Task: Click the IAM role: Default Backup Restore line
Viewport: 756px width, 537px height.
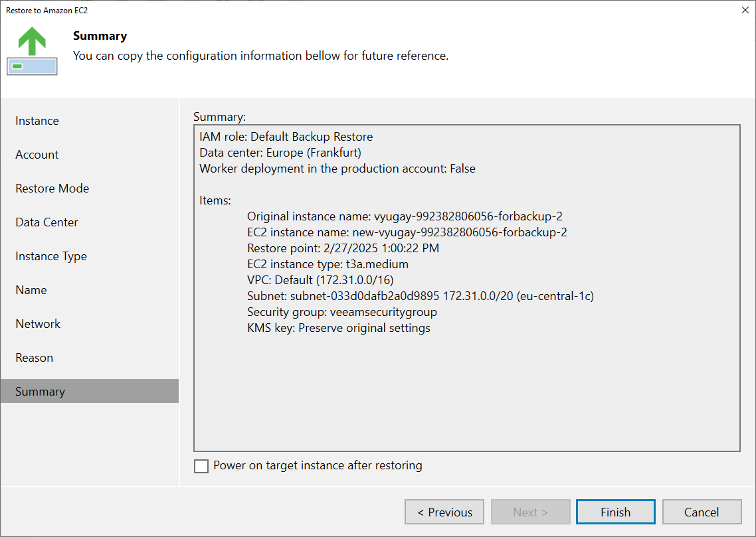Action: [286, 137]
